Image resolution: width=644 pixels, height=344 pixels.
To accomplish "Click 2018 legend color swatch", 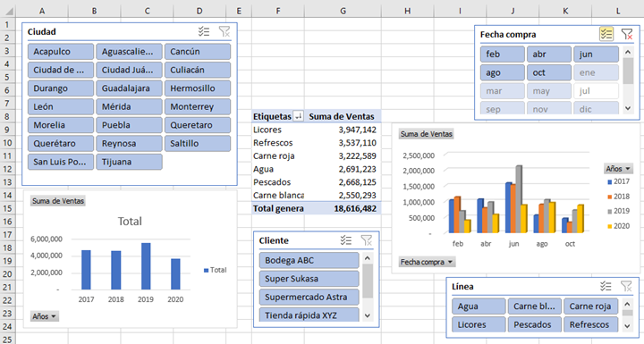I will [609, 197].
